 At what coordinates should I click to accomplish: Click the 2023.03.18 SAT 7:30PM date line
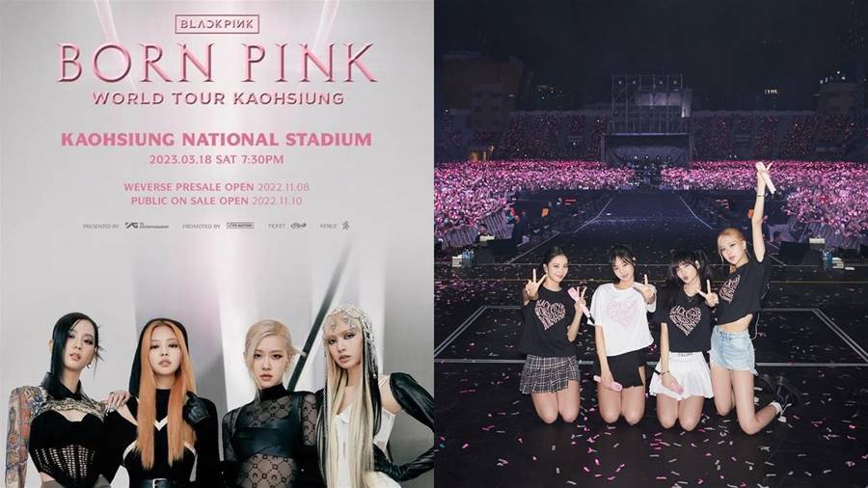[x=216, y=159]
